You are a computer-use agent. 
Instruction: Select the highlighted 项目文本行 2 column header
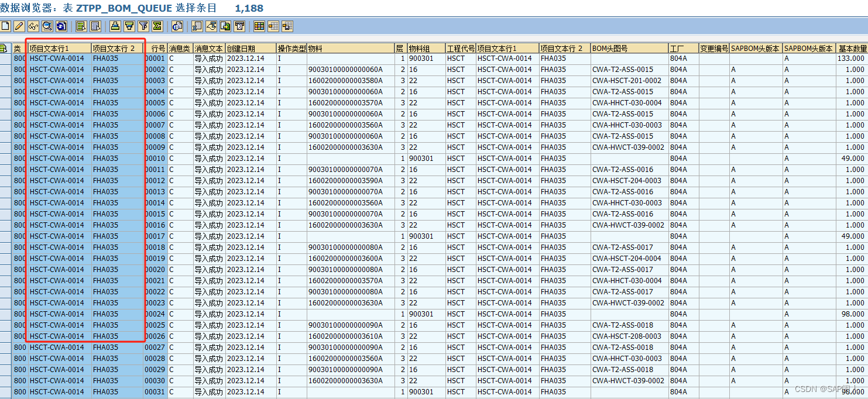tap(117, 48)
